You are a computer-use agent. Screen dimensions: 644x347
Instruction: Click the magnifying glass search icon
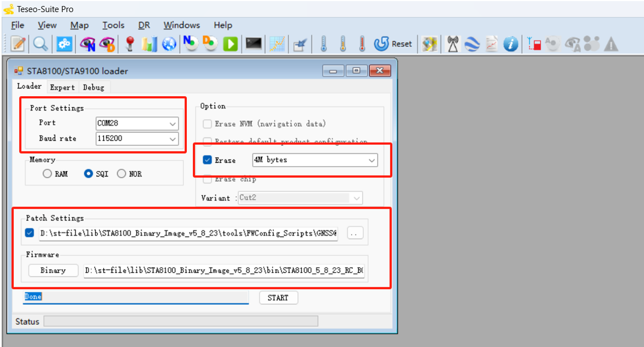click(40, 44)
